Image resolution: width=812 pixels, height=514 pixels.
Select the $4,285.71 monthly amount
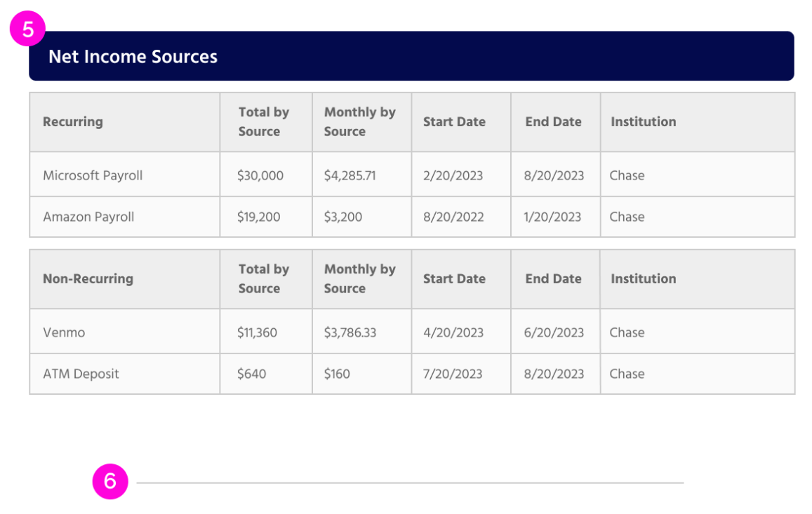coord(350,175)
